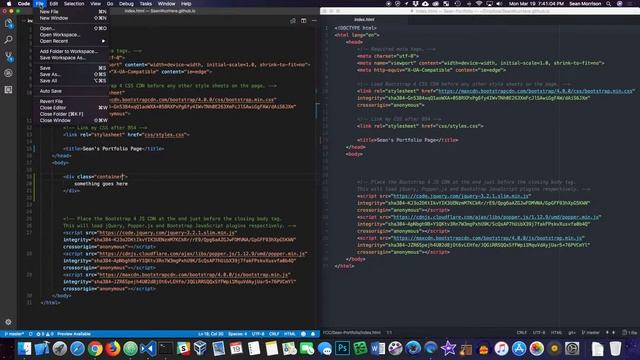Open Google Chrome from the dock
The image size is (640, 360).
(95, 349)
